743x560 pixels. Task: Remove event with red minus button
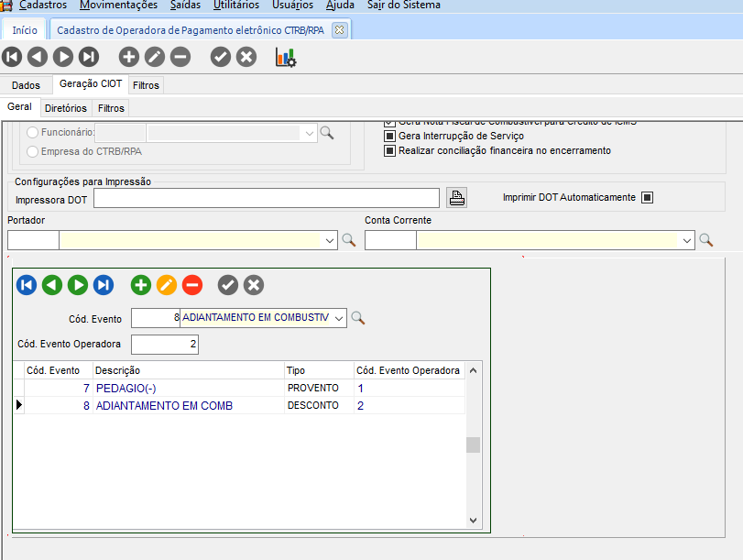point(192,285)
